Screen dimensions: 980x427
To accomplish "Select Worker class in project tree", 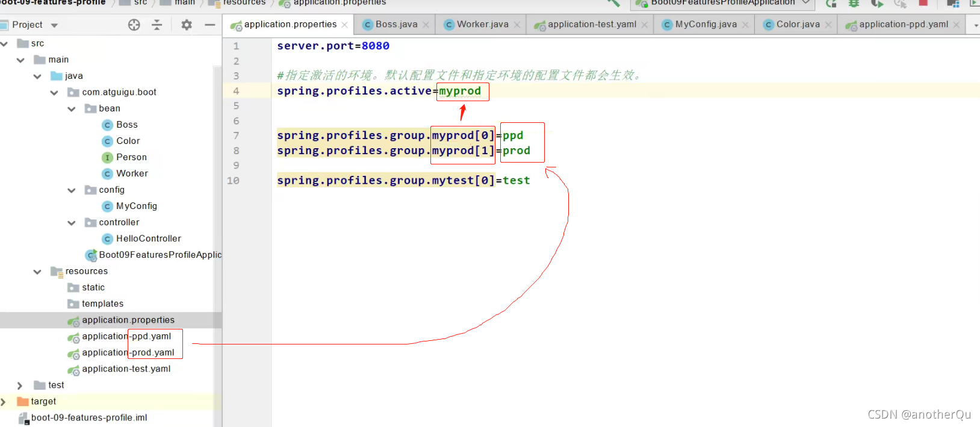I will [125, 173].
